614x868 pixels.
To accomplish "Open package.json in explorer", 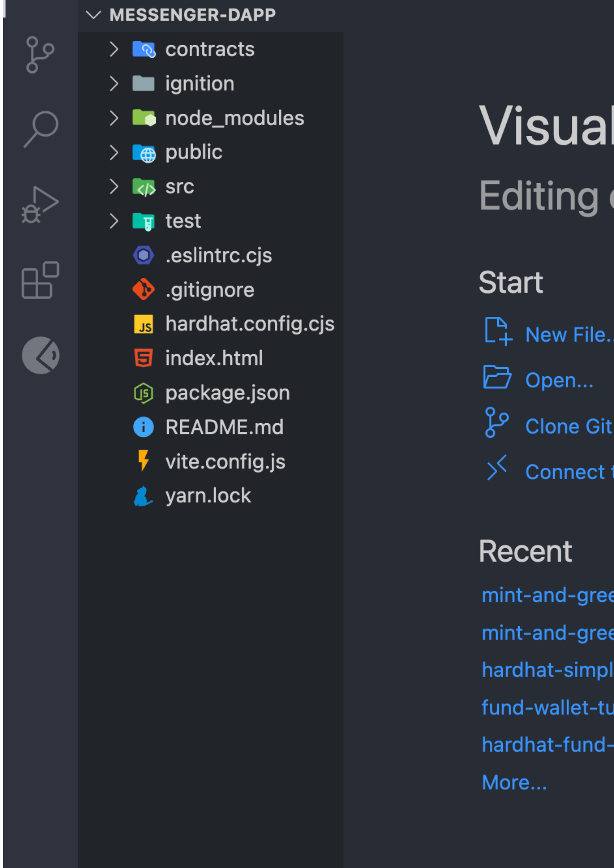I will click(x=228, y=393).
